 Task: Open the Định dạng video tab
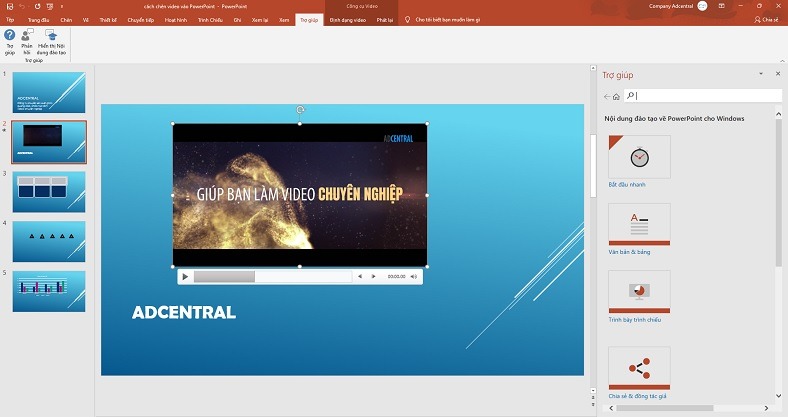click(348, 20)
